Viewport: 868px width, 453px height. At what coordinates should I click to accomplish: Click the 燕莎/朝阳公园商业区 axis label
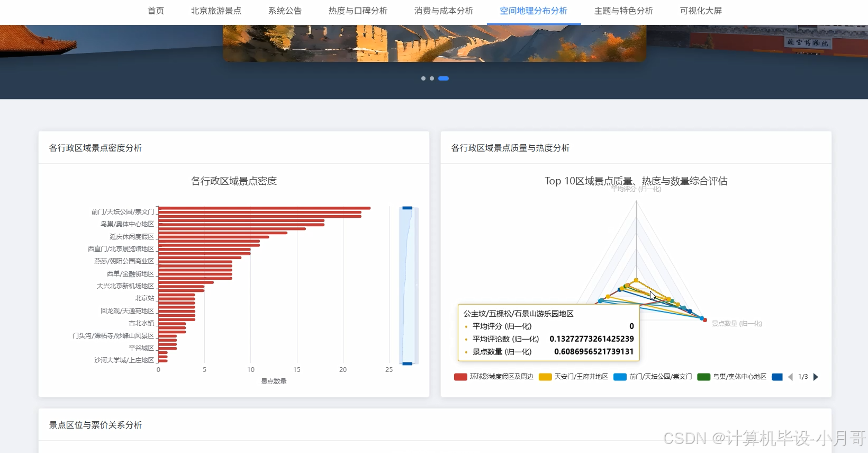124,261
